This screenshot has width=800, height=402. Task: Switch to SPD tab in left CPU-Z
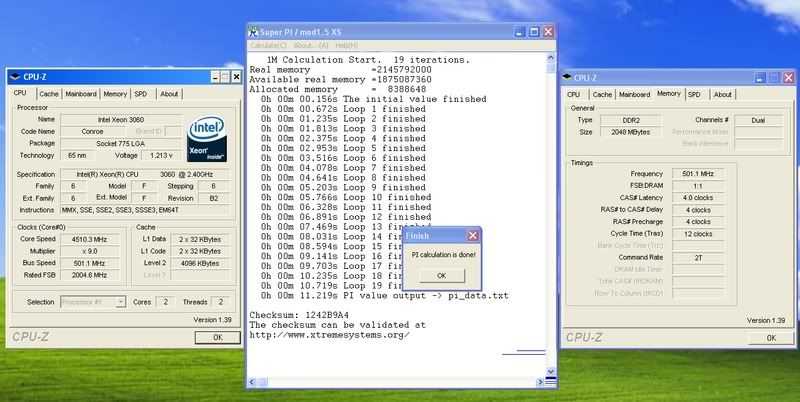(141, 94)
